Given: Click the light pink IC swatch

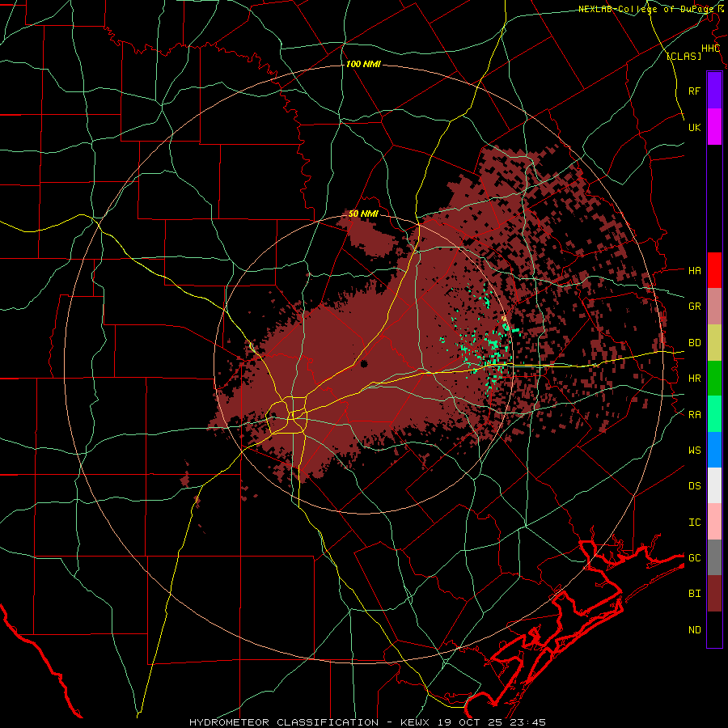Looking at the screenshot, I should (714, 522).
